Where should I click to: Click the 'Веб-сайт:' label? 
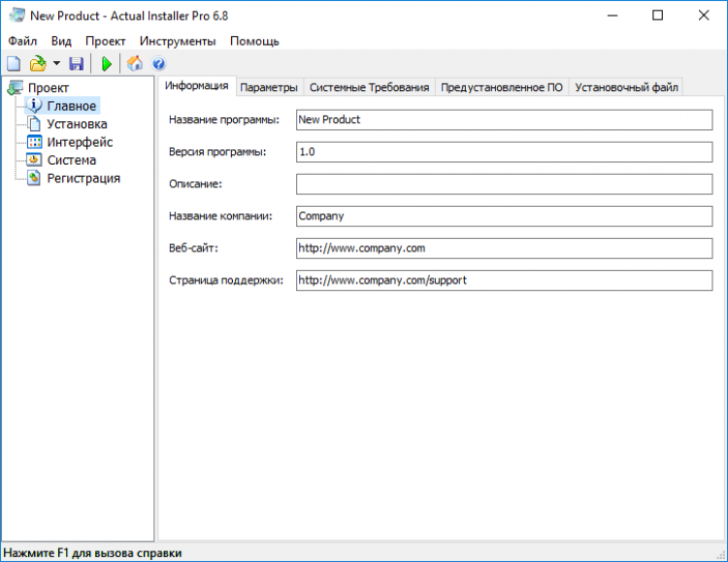(x=193, y=248)
